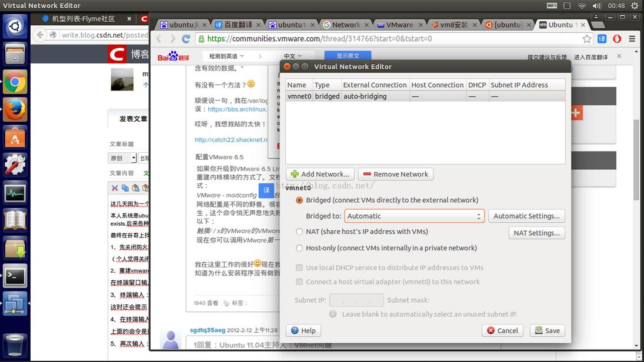Viewport: 644px width, 362px height.
Task: Open Ubuntu Dash home launcher icon
Action: (15, 26)
